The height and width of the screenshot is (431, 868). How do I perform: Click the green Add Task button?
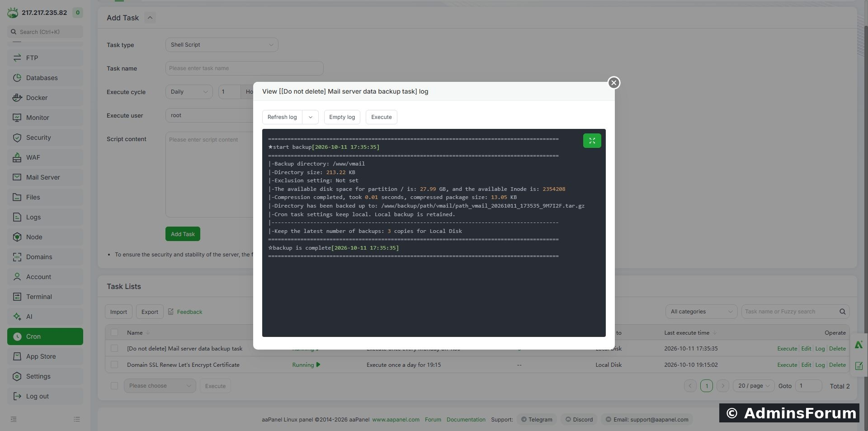[x=183, y=234]
